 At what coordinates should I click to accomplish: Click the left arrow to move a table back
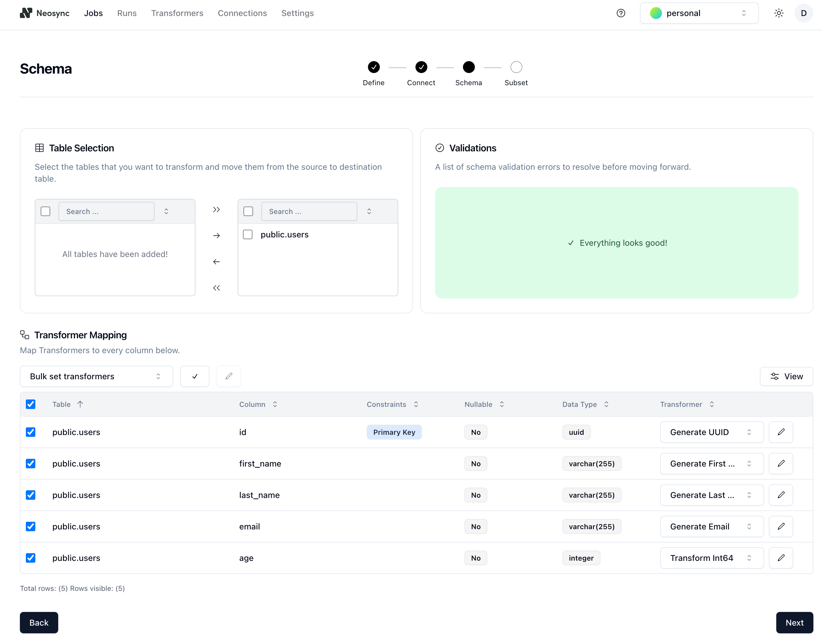point(216,261)
